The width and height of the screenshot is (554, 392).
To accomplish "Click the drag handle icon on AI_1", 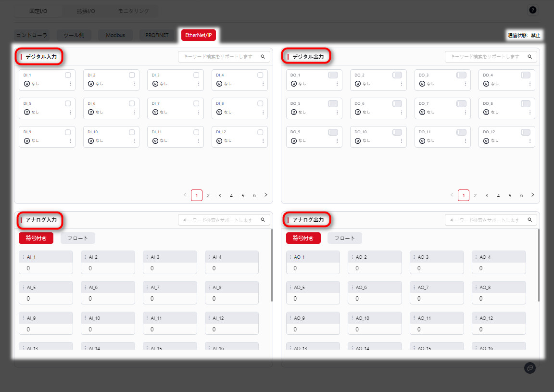I will [23, 257].
